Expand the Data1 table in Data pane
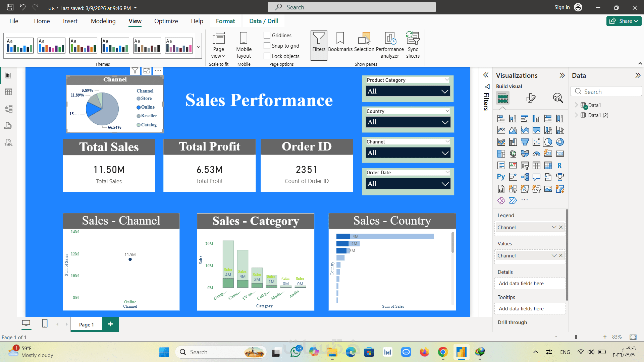 click(x=576, y=105)
